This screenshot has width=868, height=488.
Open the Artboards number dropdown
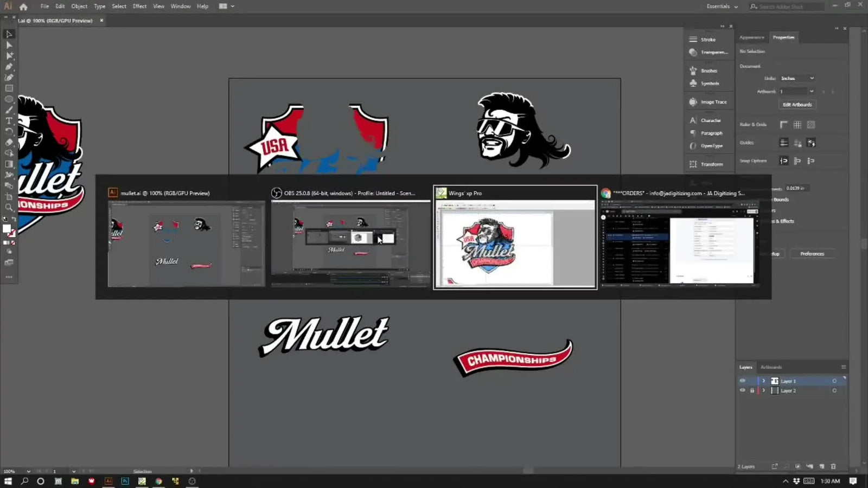pyautogui.click(x=796, y=92)
